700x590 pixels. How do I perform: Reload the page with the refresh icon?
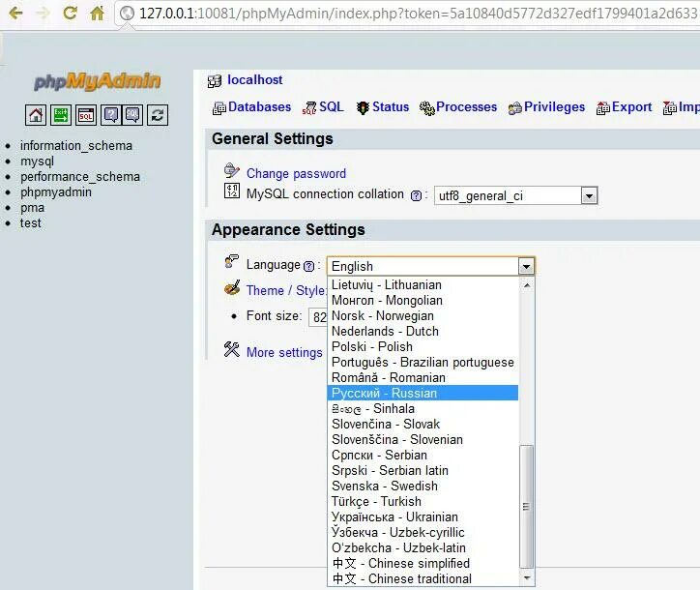70,13
